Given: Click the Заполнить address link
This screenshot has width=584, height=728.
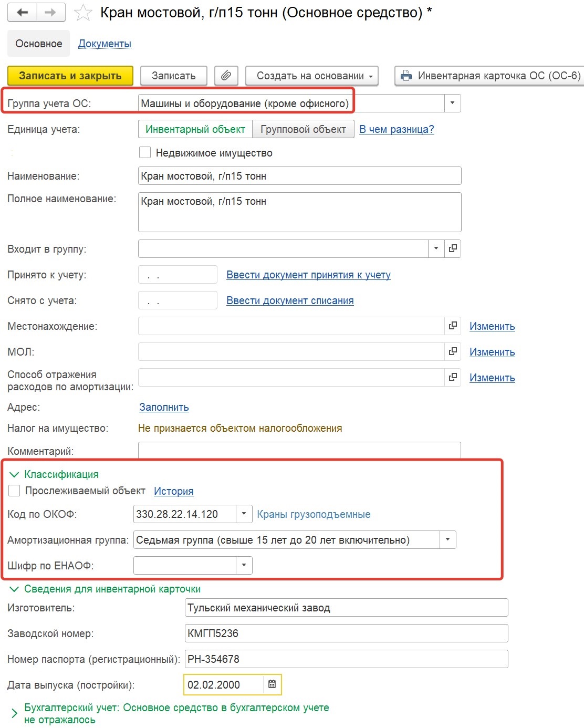Looking at the screenshot, I should pos(164,407).
